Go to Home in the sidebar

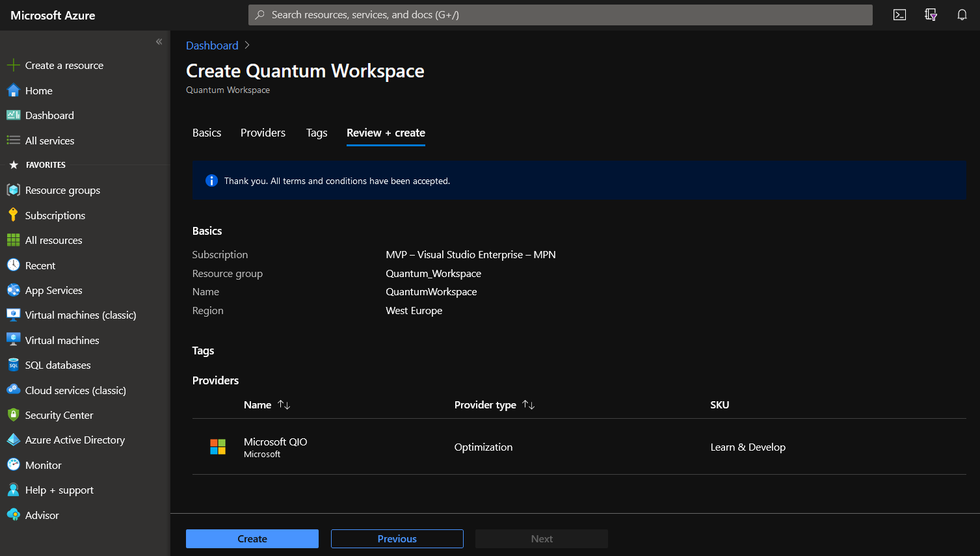[39, 90]
